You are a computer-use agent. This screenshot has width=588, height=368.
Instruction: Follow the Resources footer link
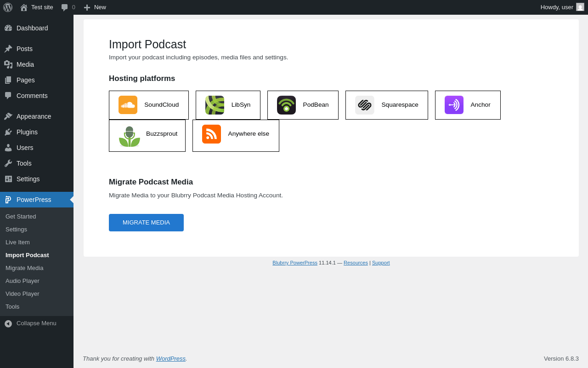(x=356, y=263)
